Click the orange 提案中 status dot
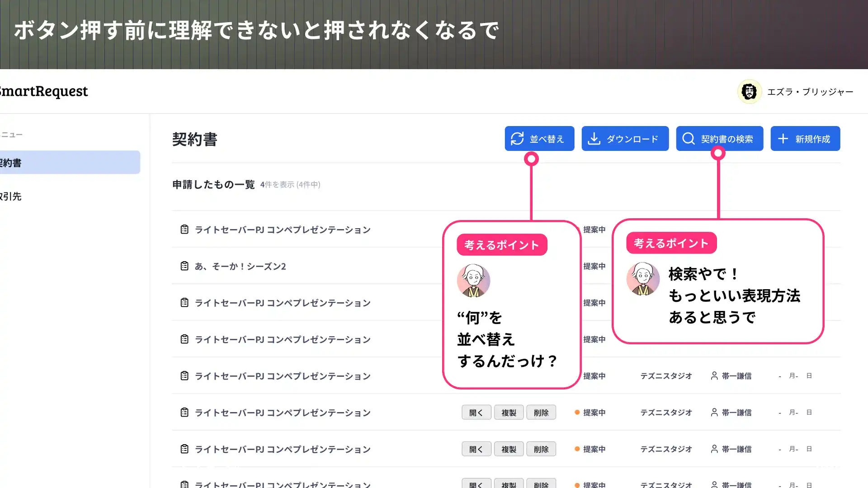The height and width of the screenshot is (488, 868). (x=577, y=412)
